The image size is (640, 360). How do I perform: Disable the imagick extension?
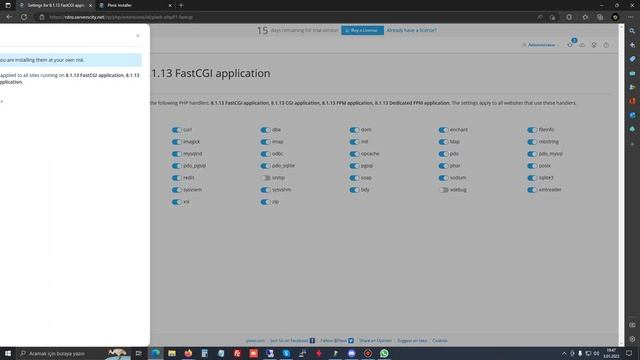(x=176, y=142)
